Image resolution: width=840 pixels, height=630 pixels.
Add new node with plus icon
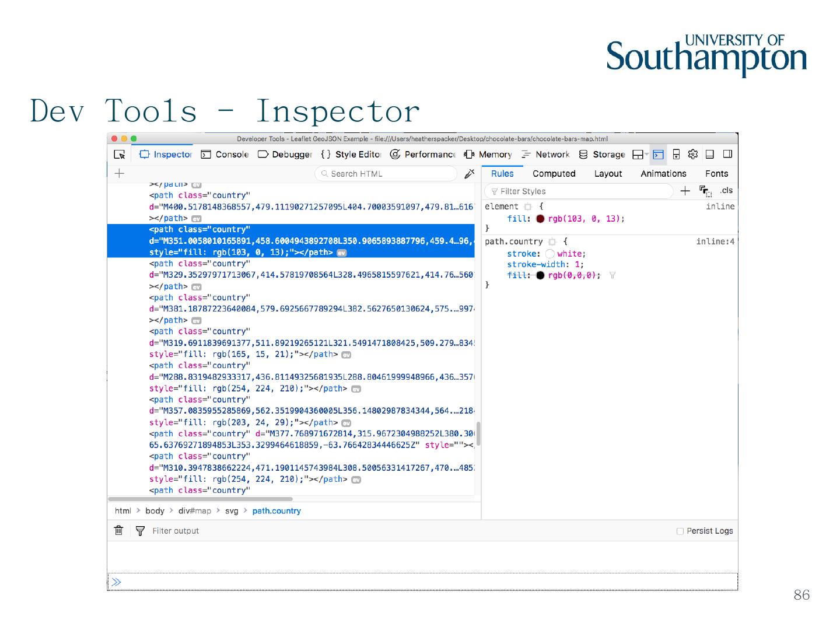point(120,173)
